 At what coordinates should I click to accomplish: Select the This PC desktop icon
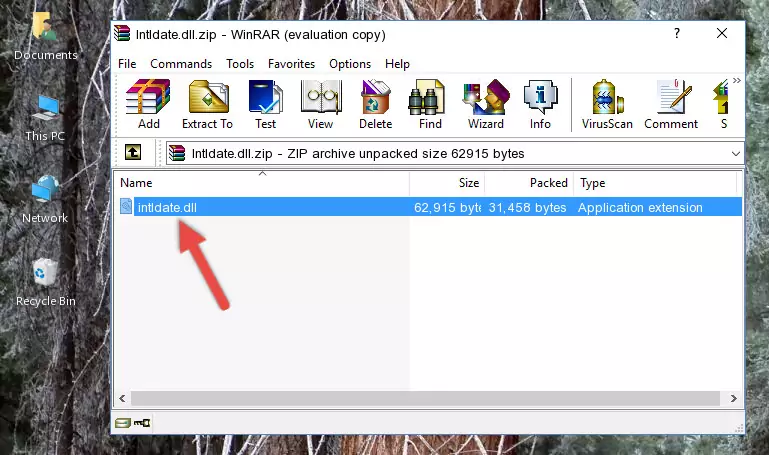[x=45, y=118]
